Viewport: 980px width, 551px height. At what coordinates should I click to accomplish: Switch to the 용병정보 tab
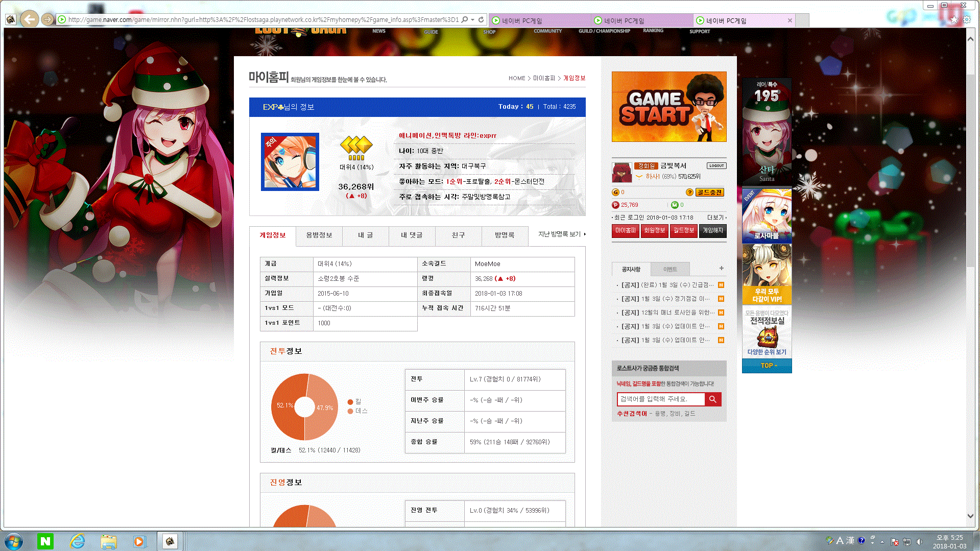(x=319, y=235)
